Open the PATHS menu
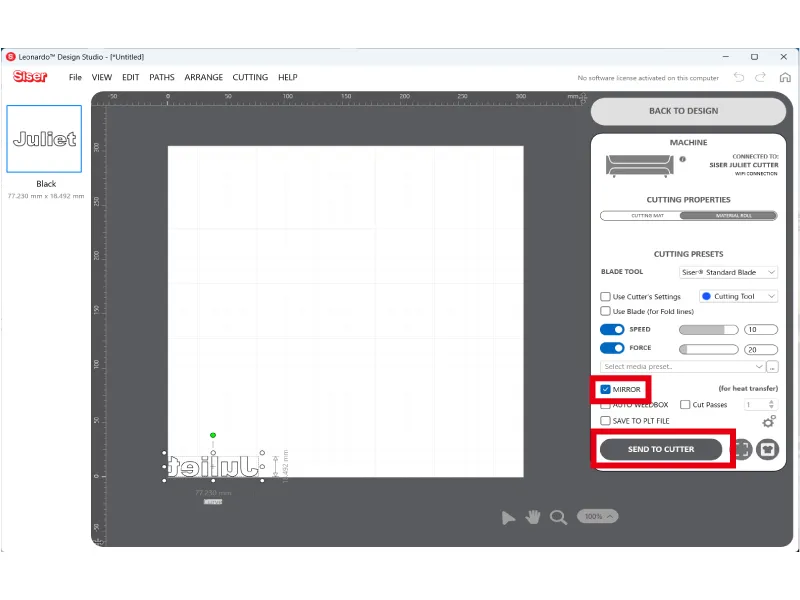 pos(162,77)
